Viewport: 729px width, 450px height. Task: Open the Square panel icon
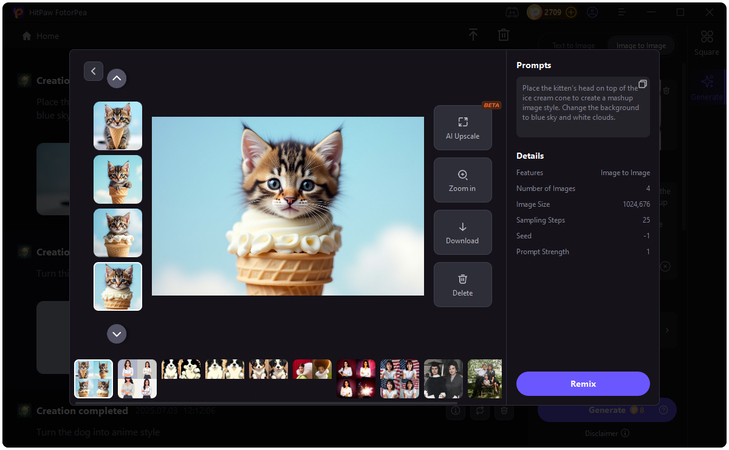(707, 43)
